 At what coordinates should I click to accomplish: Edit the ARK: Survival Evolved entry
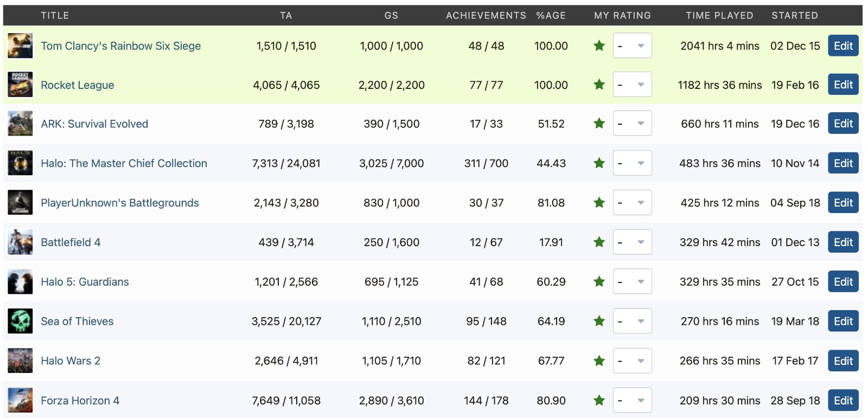[843, 124]
